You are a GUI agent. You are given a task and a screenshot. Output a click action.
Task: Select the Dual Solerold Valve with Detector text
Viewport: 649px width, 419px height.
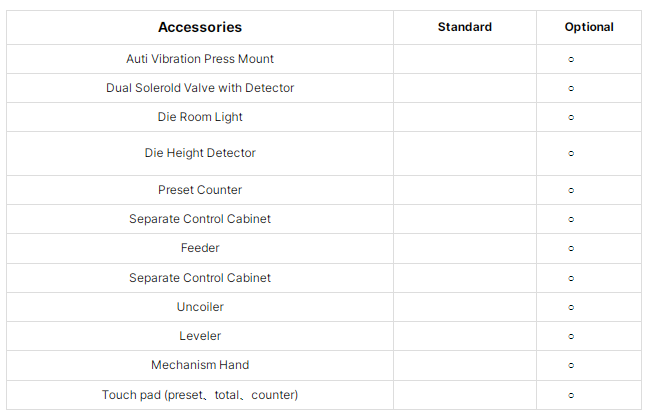point(200,88)
